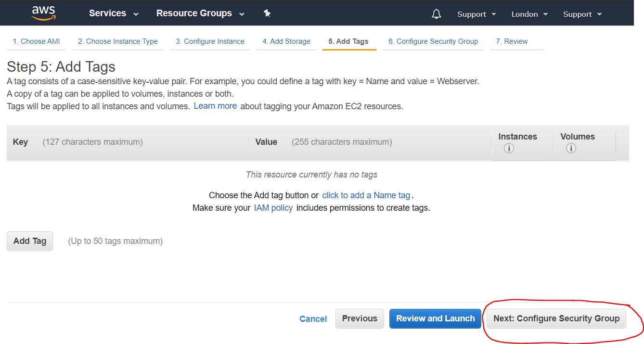Click the Instances column info icon

pyautogui.click(x=509, y=149)
